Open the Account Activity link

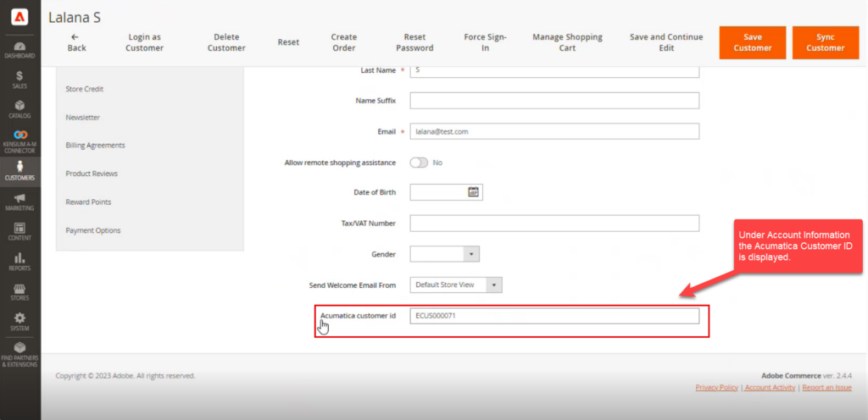tap(770, 388)
